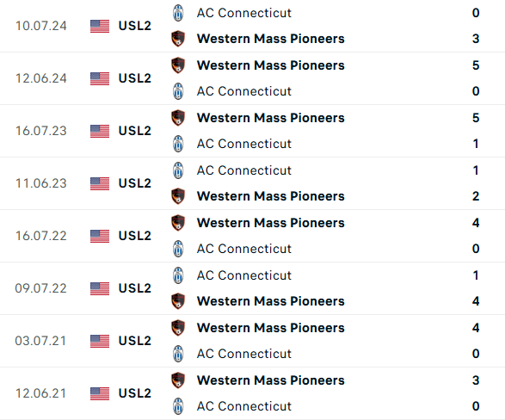Open Western Mass Pioneers in 11.06.23 match
The image size is (505, 420).
click(270, 196)
